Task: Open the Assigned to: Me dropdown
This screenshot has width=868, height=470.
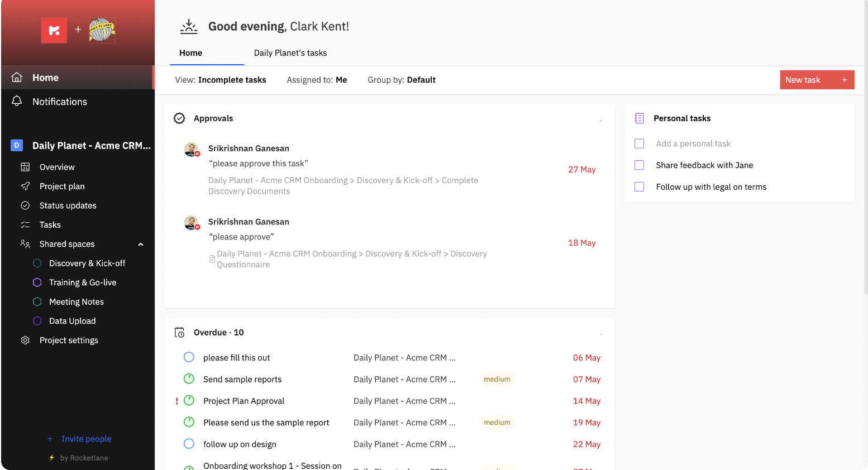Action: tap(317, 79)
